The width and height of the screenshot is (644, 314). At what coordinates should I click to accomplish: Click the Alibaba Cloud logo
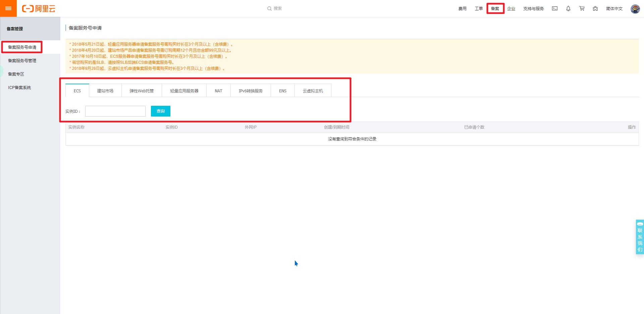pos(39,8)
